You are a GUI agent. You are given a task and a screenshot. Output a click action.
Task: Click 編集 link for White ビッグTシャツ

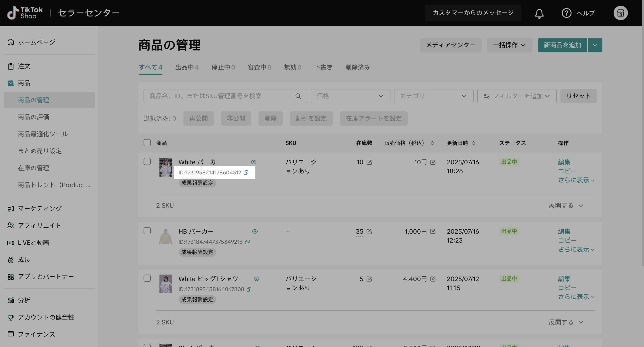point(564,279)
